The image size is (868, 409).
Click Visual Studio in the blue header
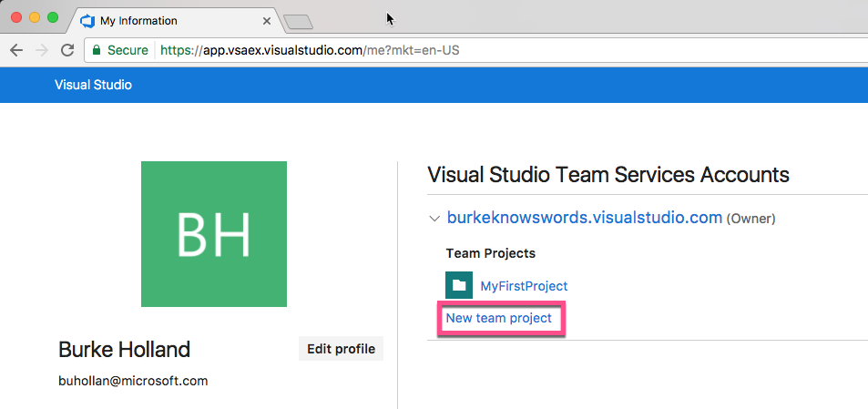coord(93,85)
